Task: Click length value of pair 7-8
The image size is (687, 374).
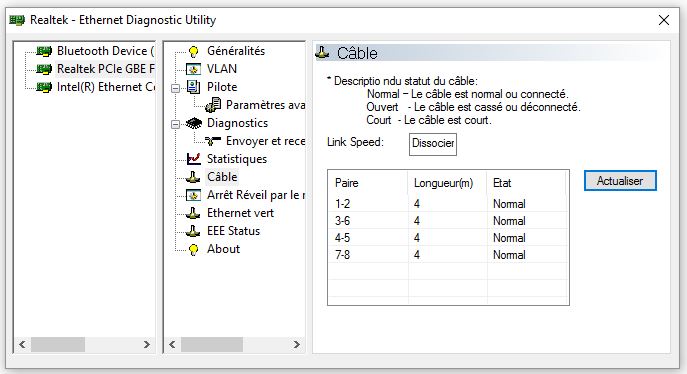Action: pyautogui.click(x=417, y=255)
